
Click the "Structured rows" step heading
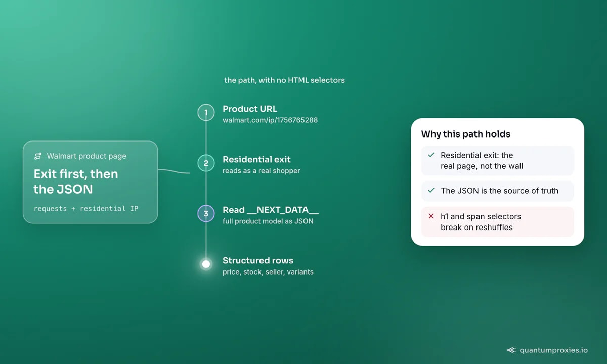[x=258, y=260]
